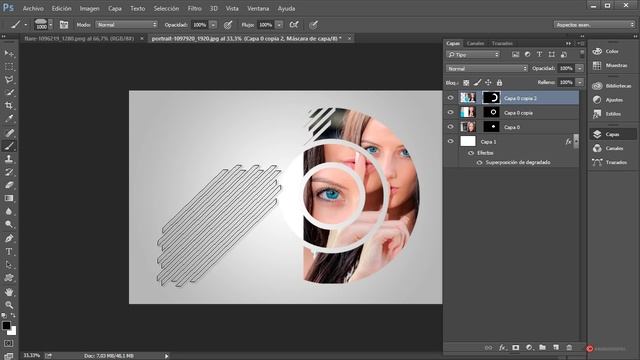Open the Flujo value dropdown
This screenshot has height=360, width=640.
click(279, 24)
